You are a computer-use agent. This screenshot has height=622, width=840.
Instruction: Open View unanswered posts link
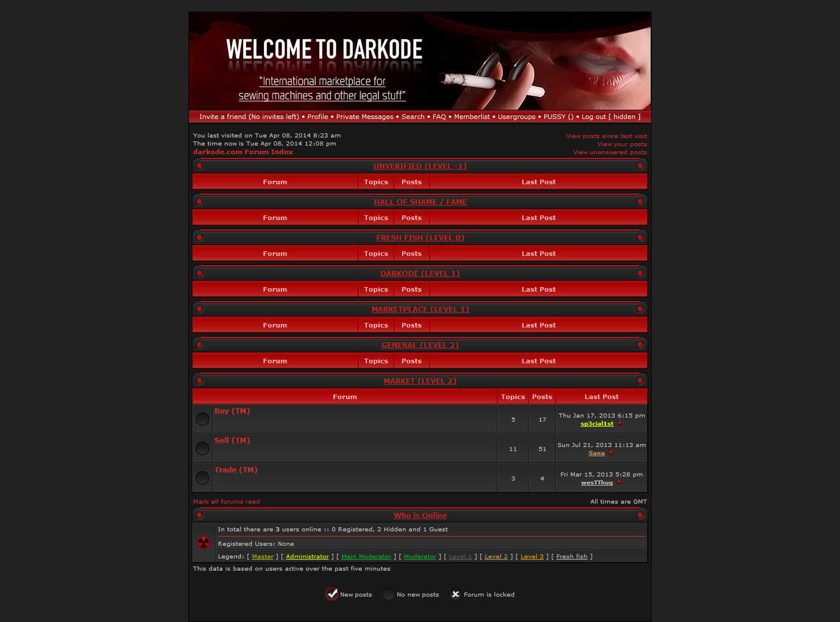pyautogui.click(x=609, y=152)
